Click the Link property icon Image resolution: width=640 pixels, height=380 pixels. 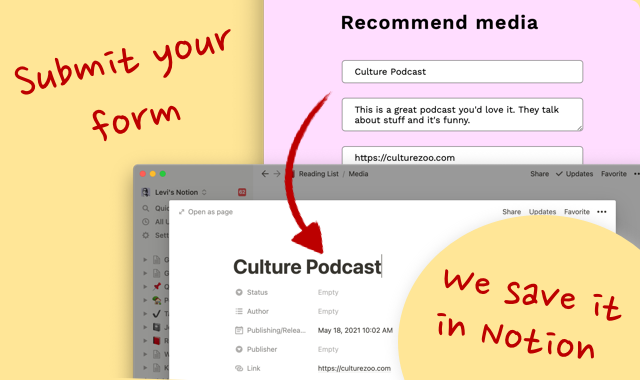(x=239, y=369)
